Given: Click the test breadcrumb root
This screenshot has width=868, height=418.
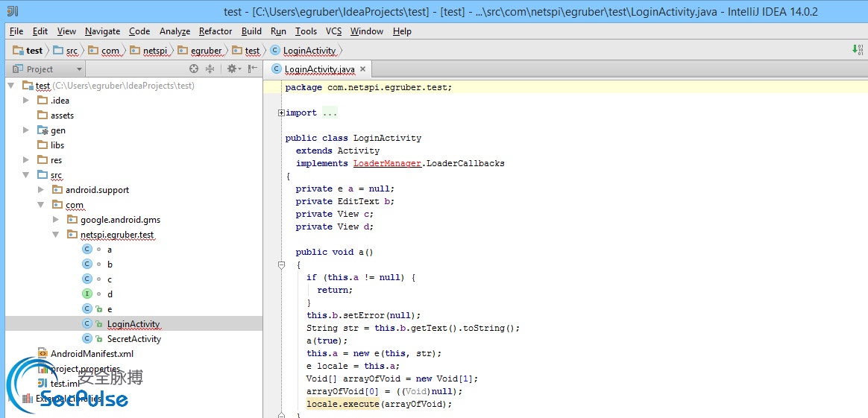Looking at the screenshot, I should 28,51.
